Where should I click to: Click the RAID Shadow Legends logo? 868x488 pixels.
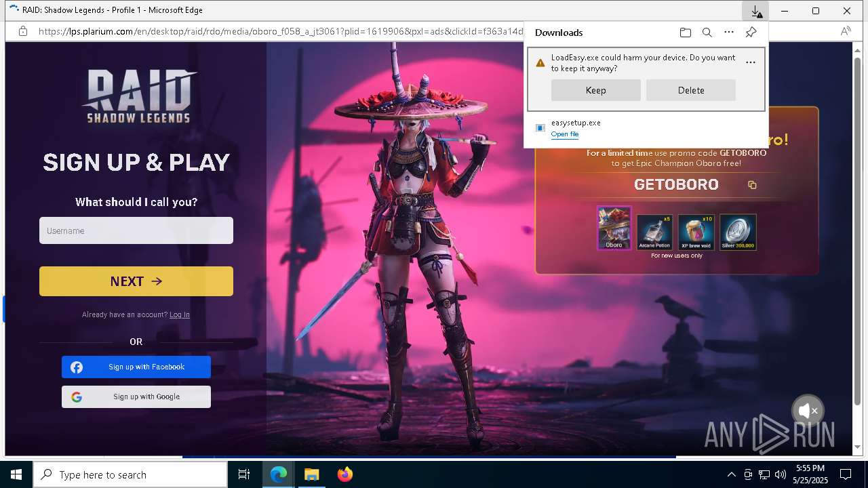pos(139,96)
